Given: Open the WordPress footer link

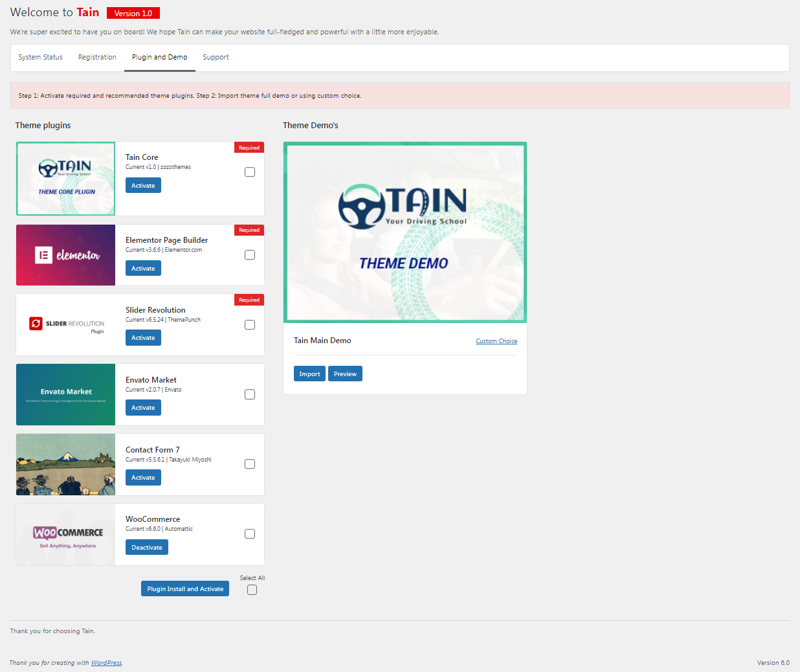Looking at the screenshot, I should pos(106,663).
